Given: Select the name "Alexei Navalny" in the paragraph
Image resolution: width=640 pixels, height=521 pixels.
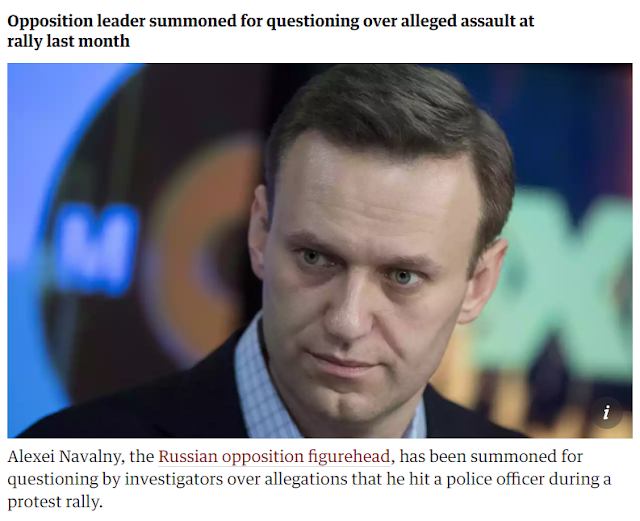Looking at the screenshot, I should tap(64, 456).
